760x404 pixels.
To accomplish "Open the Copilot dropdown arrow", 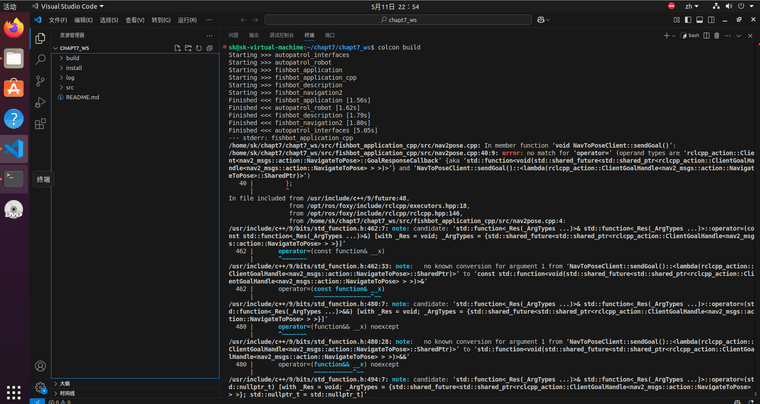I will pos(548,20).
